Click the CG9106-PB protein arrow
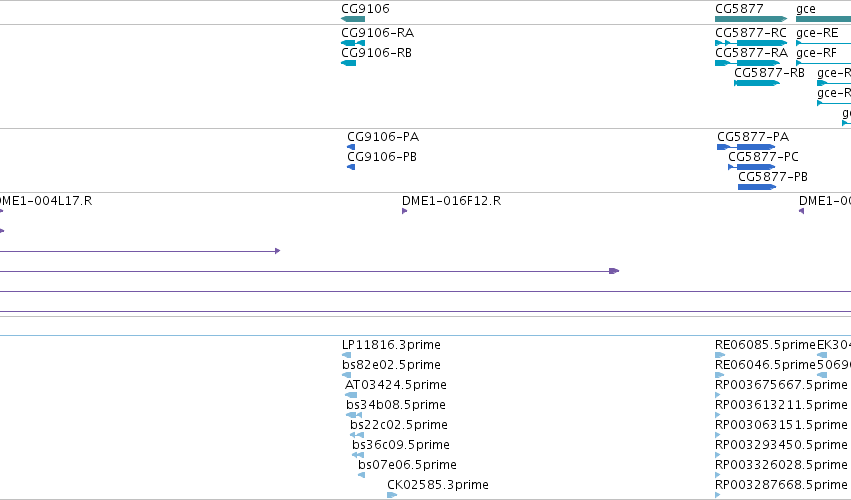This screenshot has height=500, width=851. [x=351, y=167]
